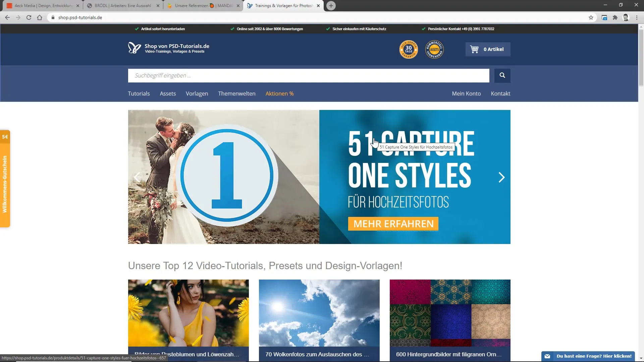Open the Willkommens-Gutschein side tab
The width and height of the screenshot is (644, 362).
coord(5,179)
